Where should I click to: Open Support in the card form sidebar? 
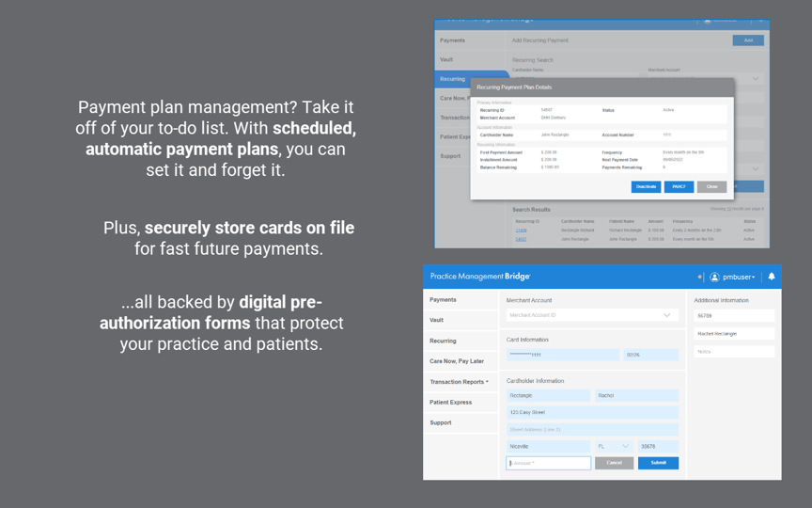point(441,422)
